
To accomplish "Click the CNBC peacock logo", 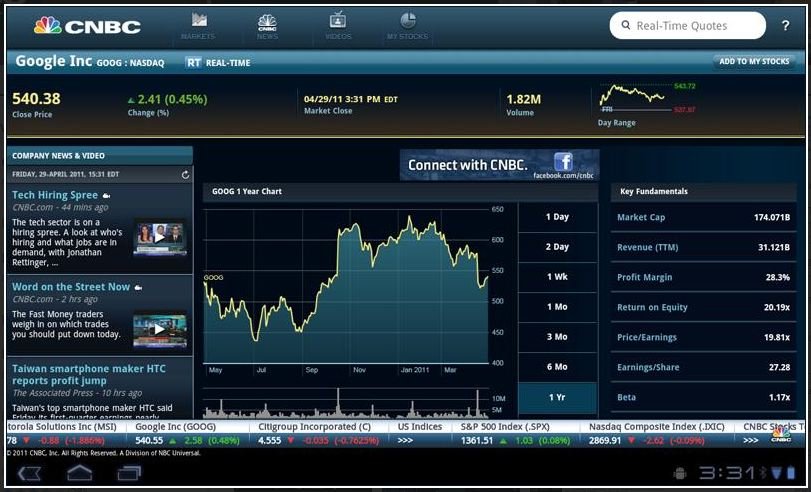I will point(87,25).
